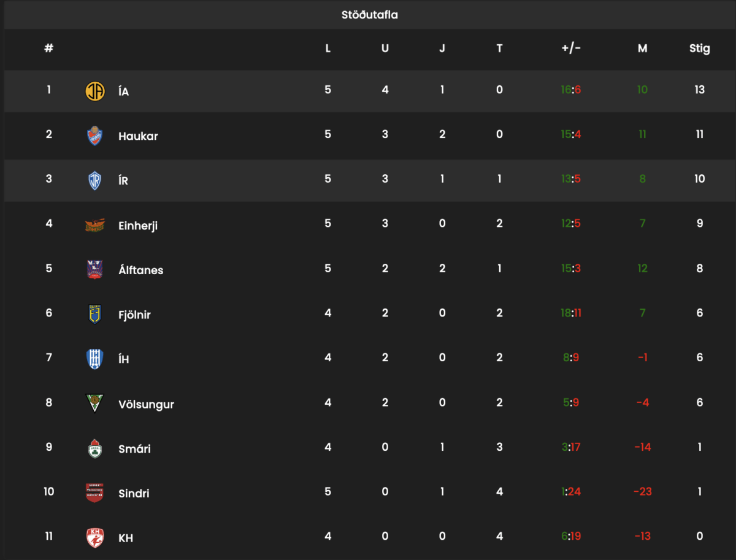736x560 pixels.
Task: Open the Fjölnir yellow-blue badge
Action: tap(94, 315)
